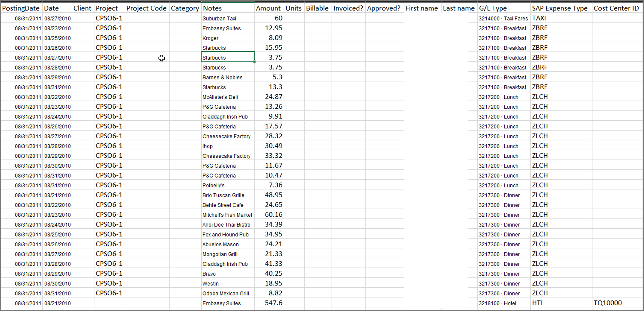Select the amount 48.95 cell
This screenshot has width=644, height=311.
click(269, 195)
